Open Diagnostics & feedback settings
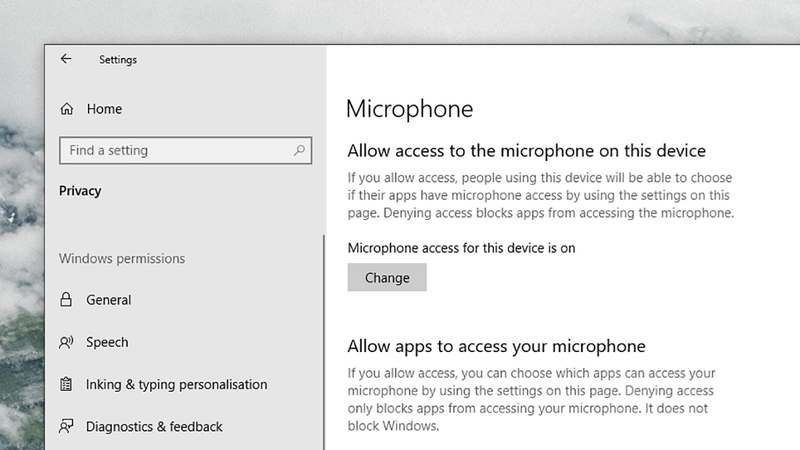The image size is (800, 450). click(x=154, y=427)
